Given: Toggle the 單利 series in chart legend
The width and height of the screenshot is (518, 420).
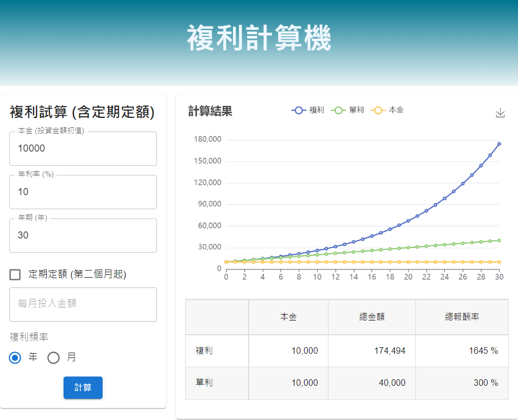Looking at the screenshot, I should coord(347,110).
